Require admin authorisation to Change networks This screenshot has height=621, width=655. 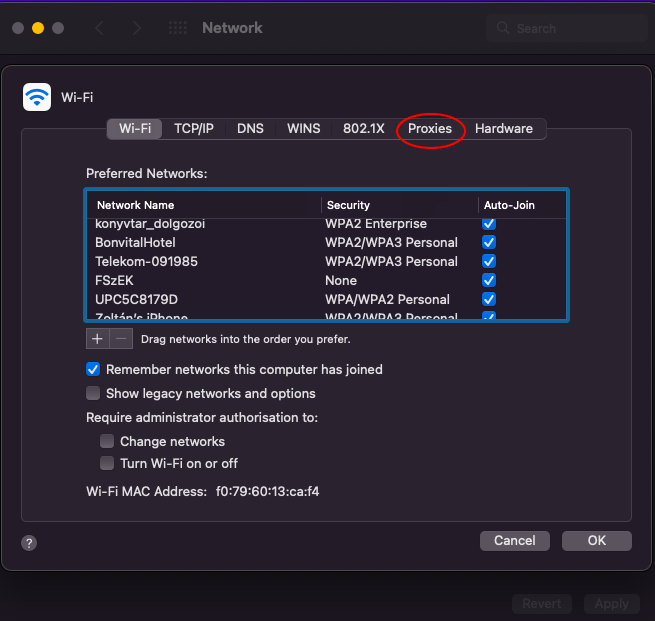pyautogui.click(x=107, y=441)
